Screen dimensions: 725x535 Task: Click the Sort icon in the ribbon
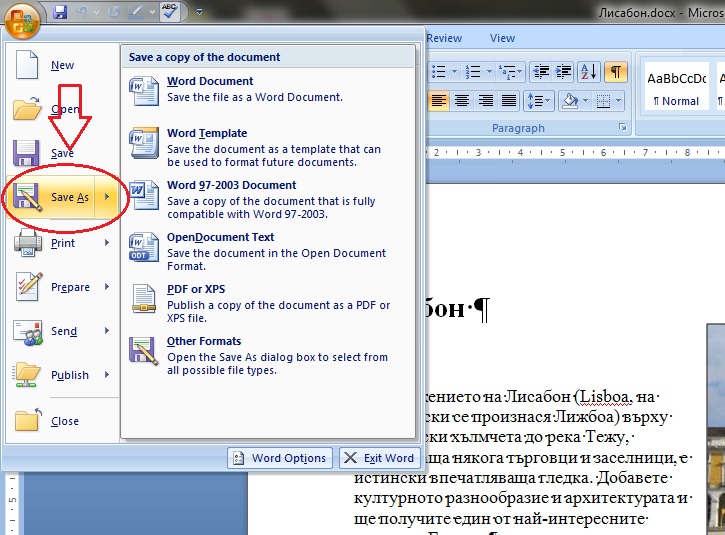pos(589,71)
